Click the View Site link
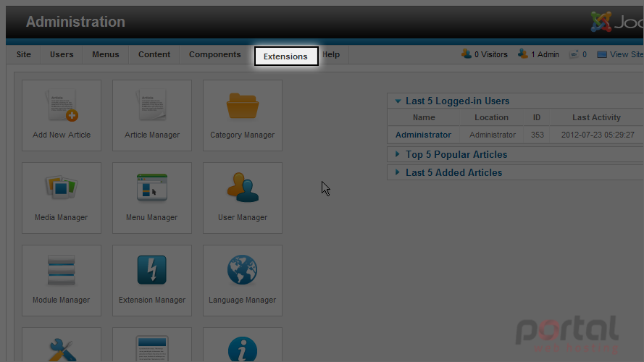The width and height of the screenshot is (644, 362). [x=627, y=54]
